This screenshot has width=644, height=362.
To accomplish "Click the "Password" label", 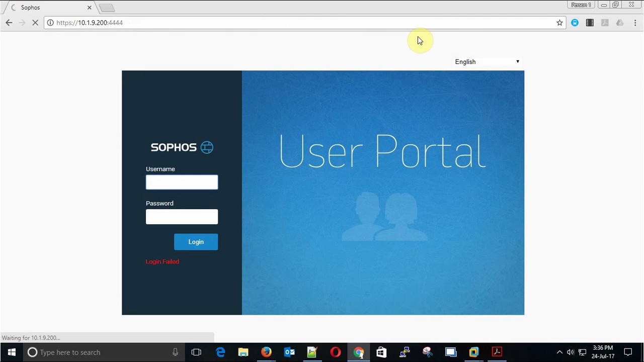I will [x=159, y=203].
